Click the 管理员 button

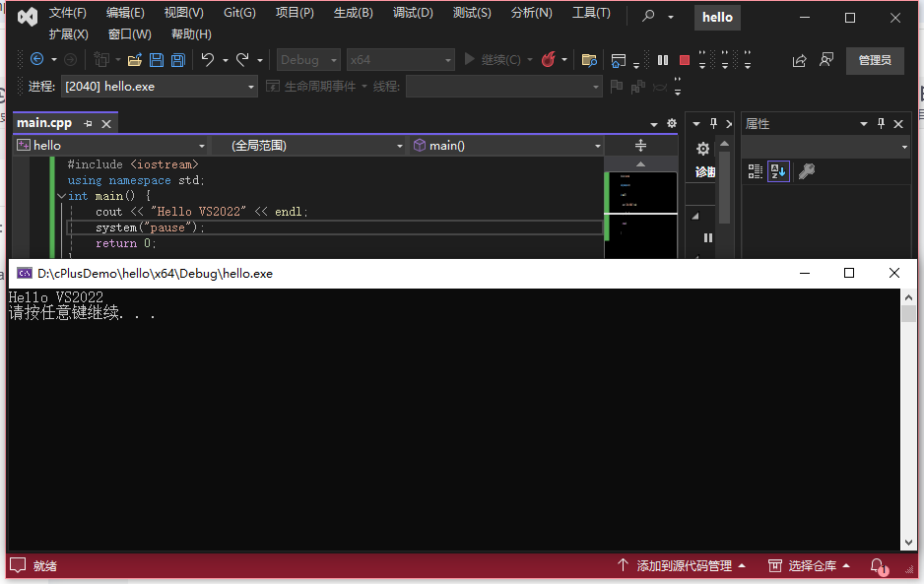(x=875, y=60)
